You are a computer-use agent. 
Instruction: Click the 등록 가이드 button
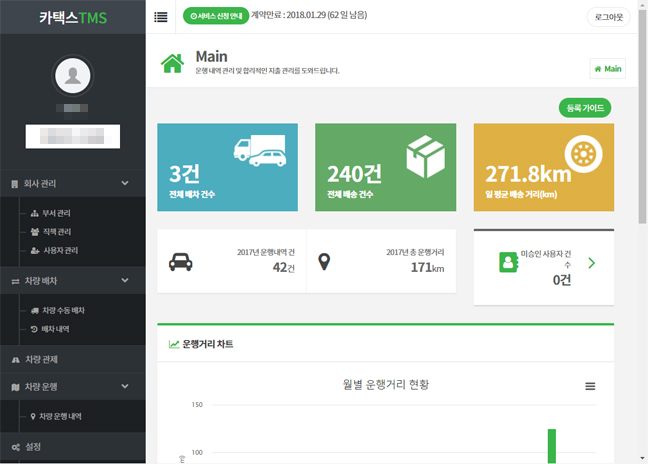(585, 108)
